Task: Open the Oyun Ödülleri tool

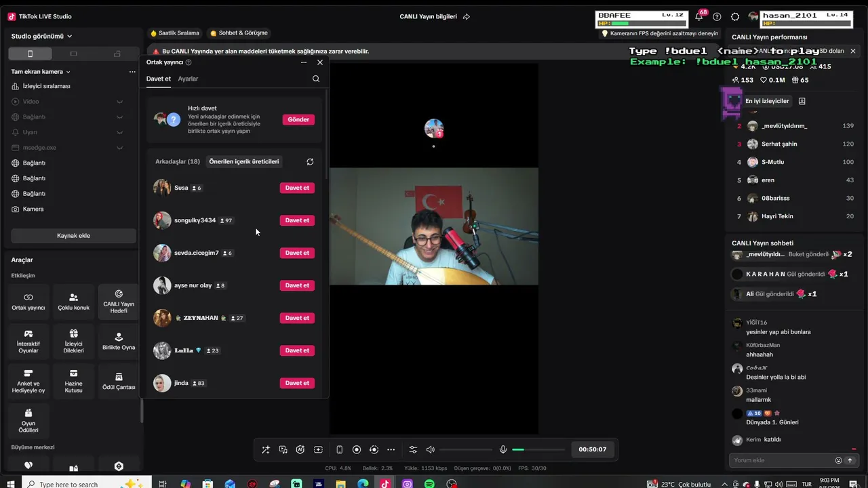Action: (28, 421)
